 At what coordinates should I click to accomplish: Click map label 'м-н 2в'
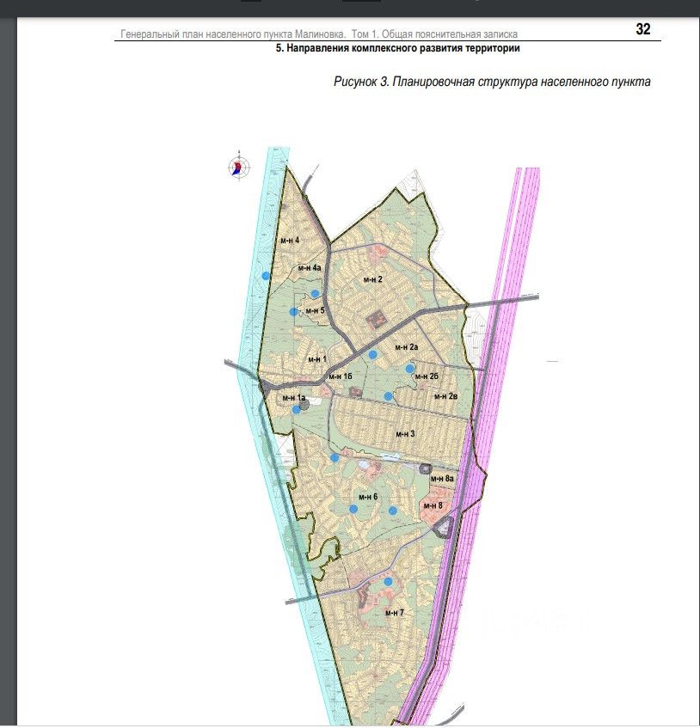[446, 396]
